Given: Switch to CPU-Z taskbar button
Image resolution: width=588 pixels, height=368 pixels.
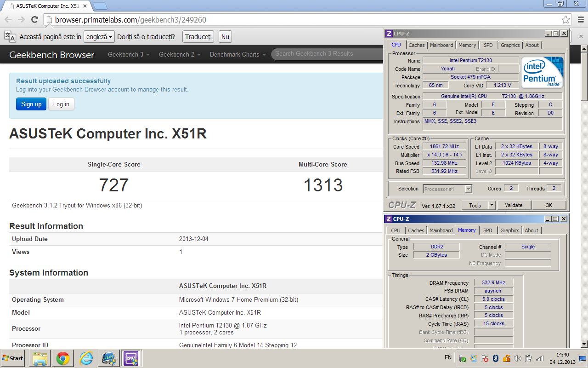Looking at the screenshot, I should [130, 358].
